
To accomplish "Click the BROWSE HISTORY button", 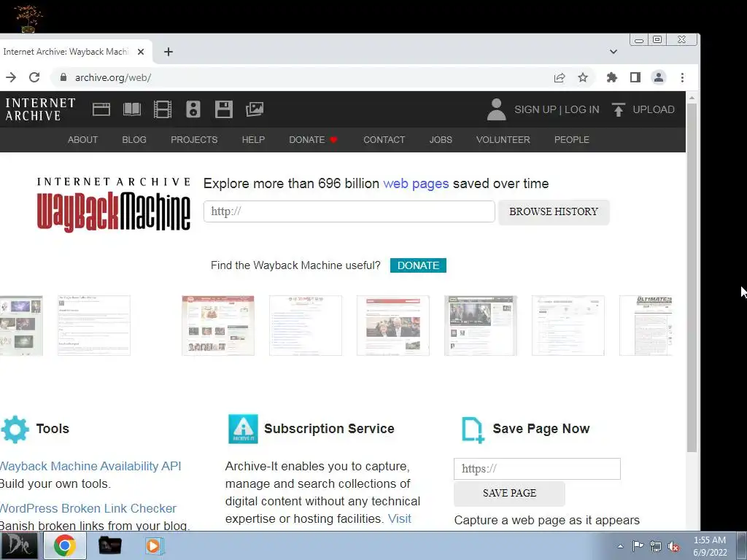I will click(x=554, y=212).
